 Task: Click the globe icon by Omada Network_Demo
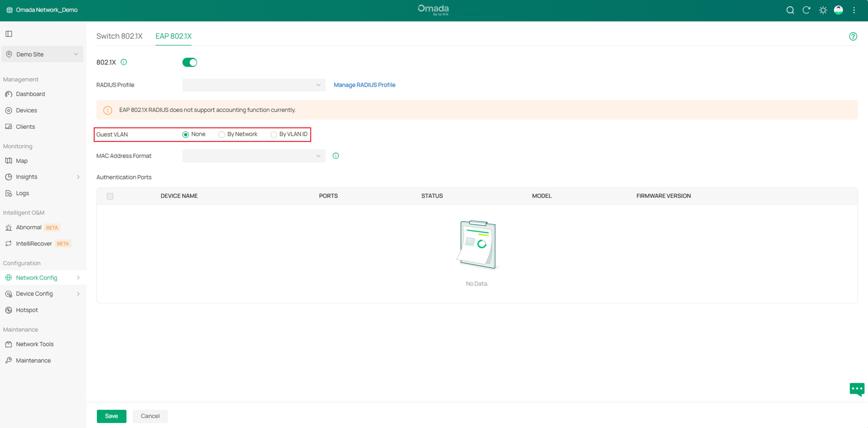pyautogui.click(x=9, y=10)
